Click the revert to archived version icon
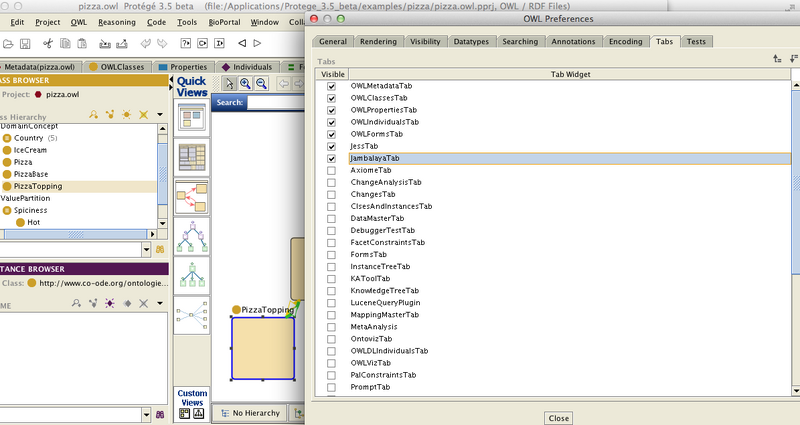800x425 pixels. coord(122,44)
